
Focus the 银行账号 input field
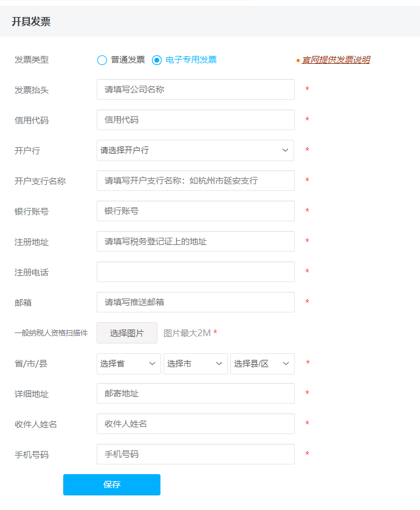196,211
